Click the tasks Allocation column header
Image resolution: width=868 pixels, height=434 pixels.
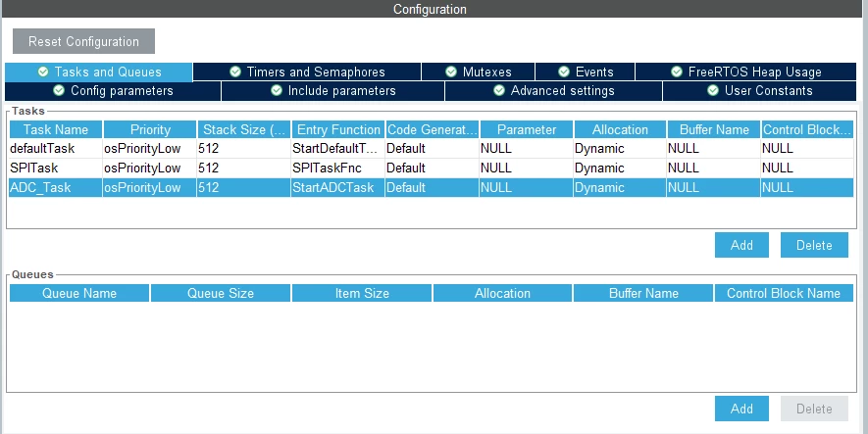[x=620, y=130]
